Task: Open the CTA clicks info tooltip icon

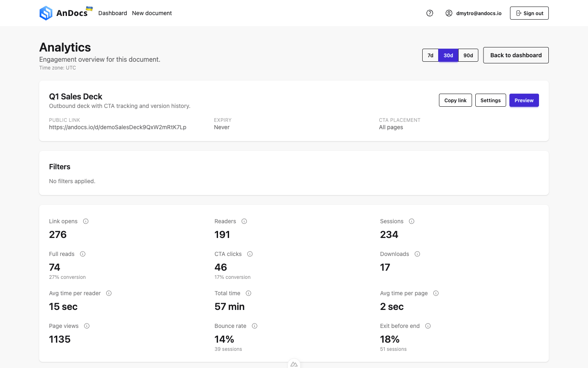Action: [250, 254]
